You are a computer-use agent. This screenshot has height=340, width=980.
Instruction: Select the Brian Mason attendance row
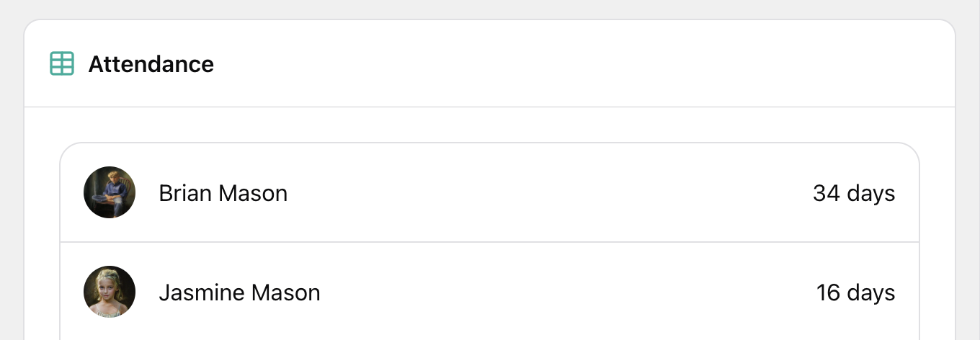click(490, 193)
